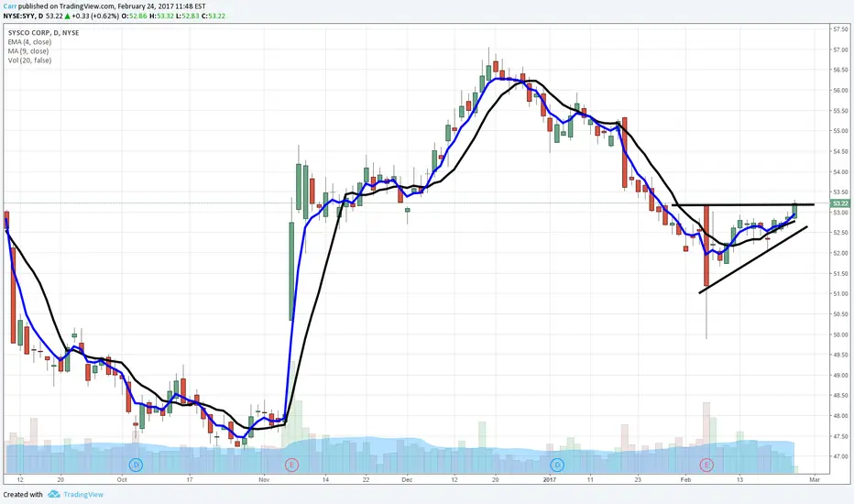Image resolution: width=854 pixels, height=504 pixels.
Task: Click the 54.00 price axis label
Action: [840, 172]
